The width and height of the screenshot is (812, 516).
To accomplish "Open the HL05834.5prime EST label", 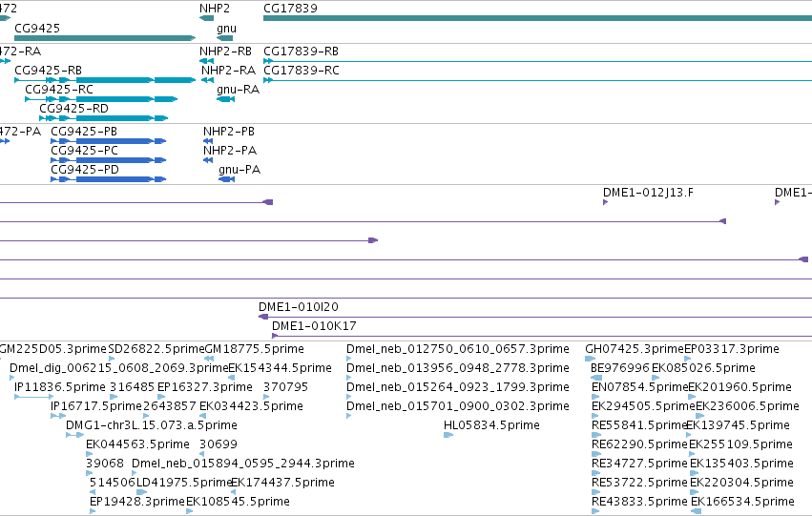I will 492,425.
